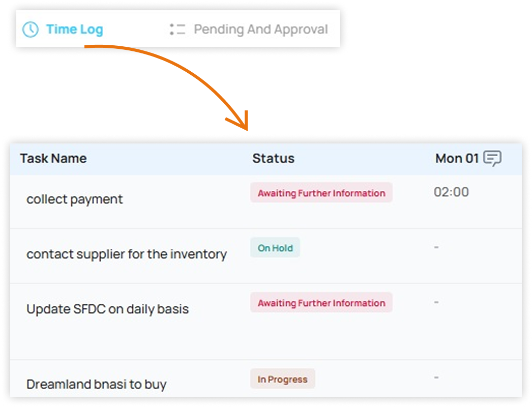Edit the 02:00 time entry
The width and height of the screenshot is (532, 407).
[x=451, y=192]
